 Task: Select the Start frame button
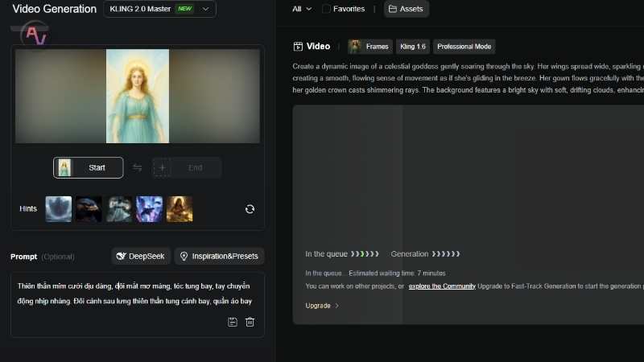pyautogui.click(x=89, y=167)
